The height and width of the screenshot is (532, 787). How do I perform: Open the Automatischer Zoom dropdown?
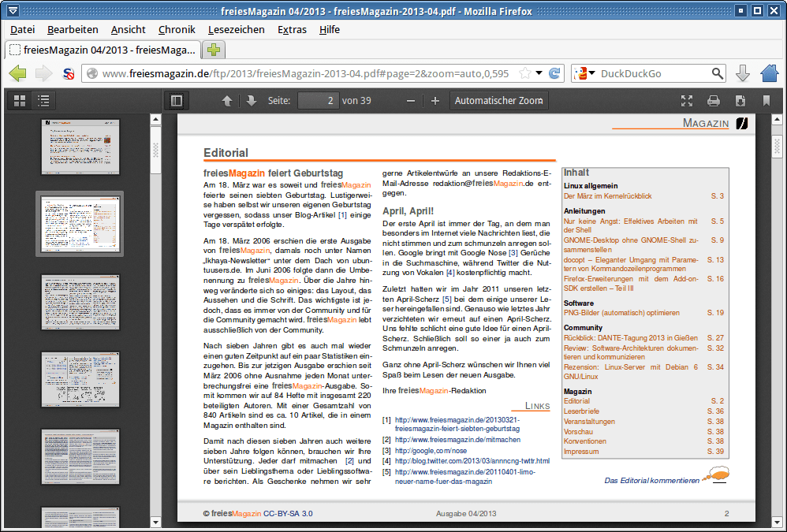coord(499,101)
